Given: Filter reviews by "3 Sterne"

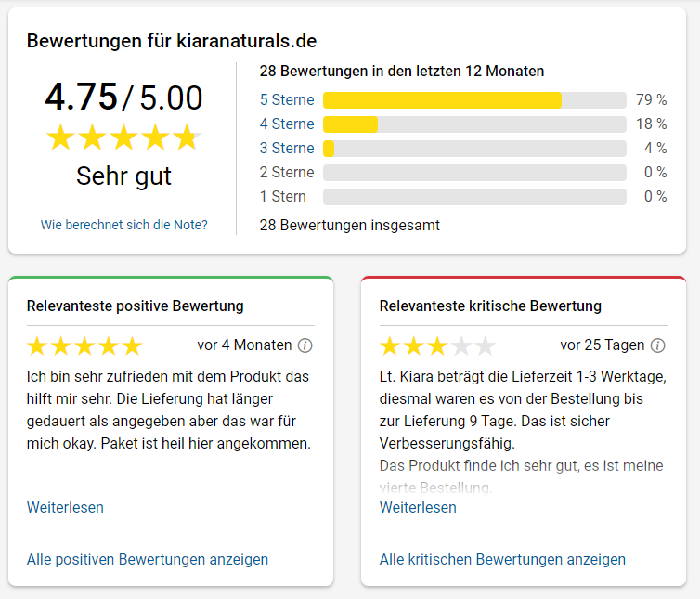Looking at the screenshot, I should (287, 149).
